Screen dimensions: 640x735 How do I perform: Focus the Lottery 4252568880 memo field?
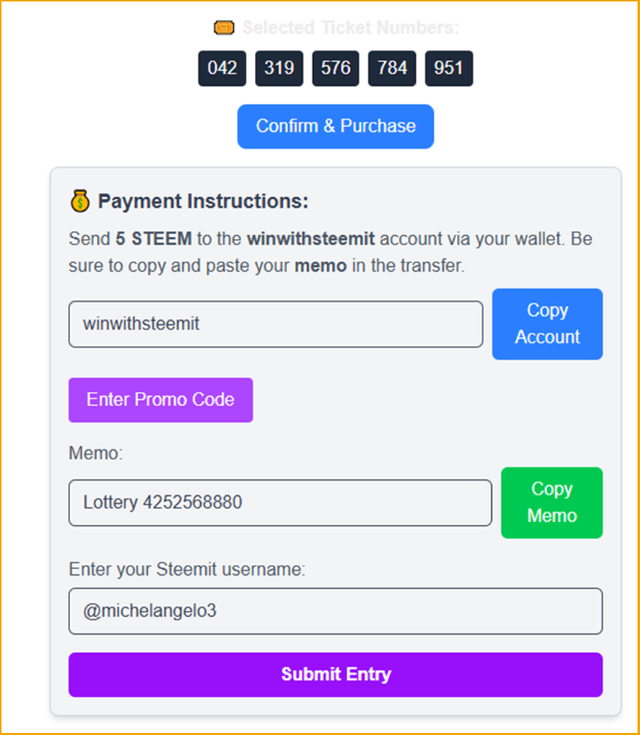280,502
